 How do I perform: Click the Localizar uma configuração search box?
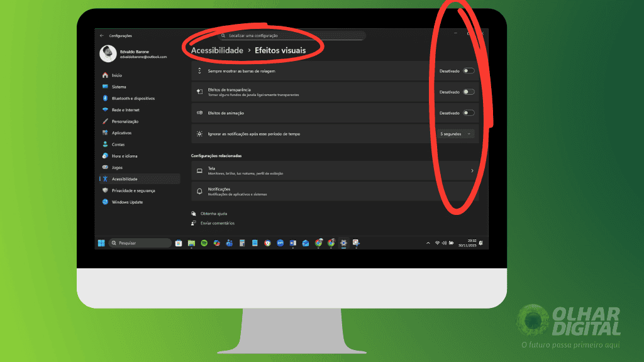pos(291,35)
